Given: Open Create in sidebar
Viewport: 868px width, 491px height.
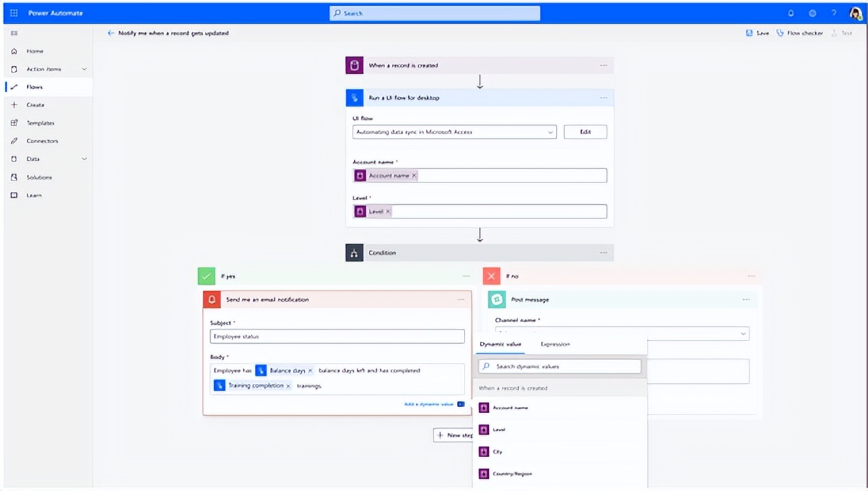Looking at the screenshot, I should pyautogui.click(x=35, y=105).
